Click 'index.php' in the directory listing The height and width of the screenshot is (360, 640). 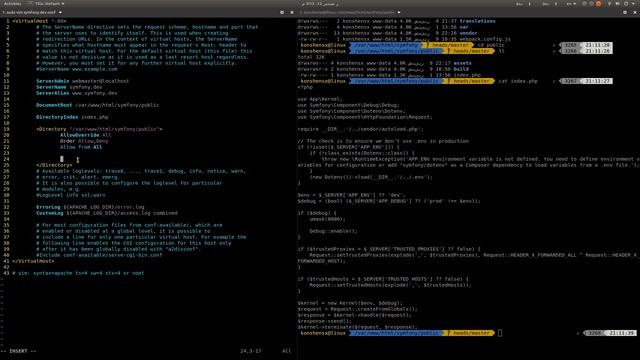pyautogui.click(x=467, y=75)
